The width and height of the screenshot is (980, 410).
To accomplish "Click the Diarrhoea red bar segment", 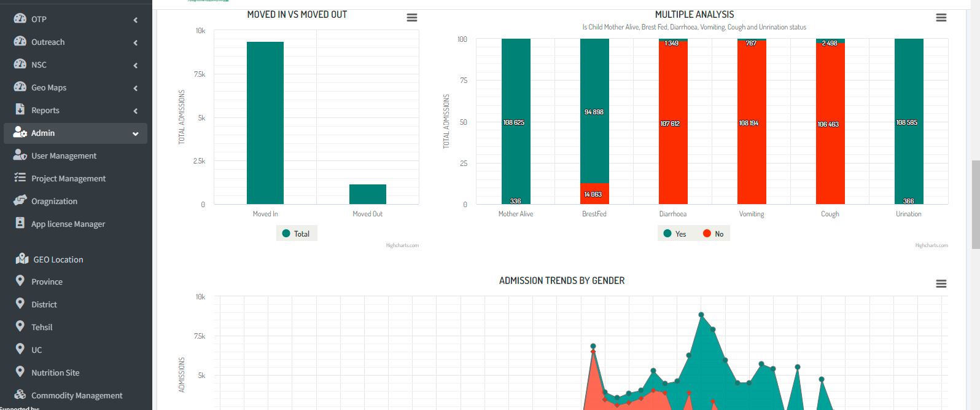I will click(673, 123).
